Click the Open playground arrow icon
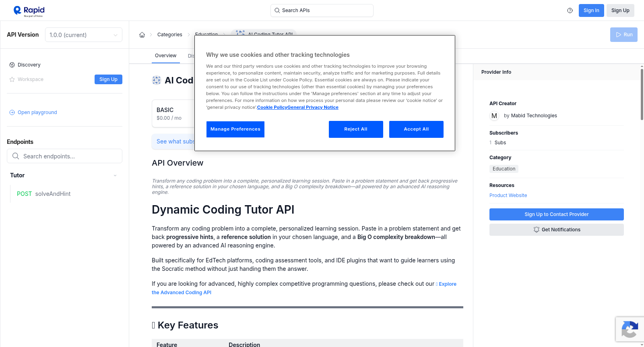This screenshot has height=347, width=644. 12,112
